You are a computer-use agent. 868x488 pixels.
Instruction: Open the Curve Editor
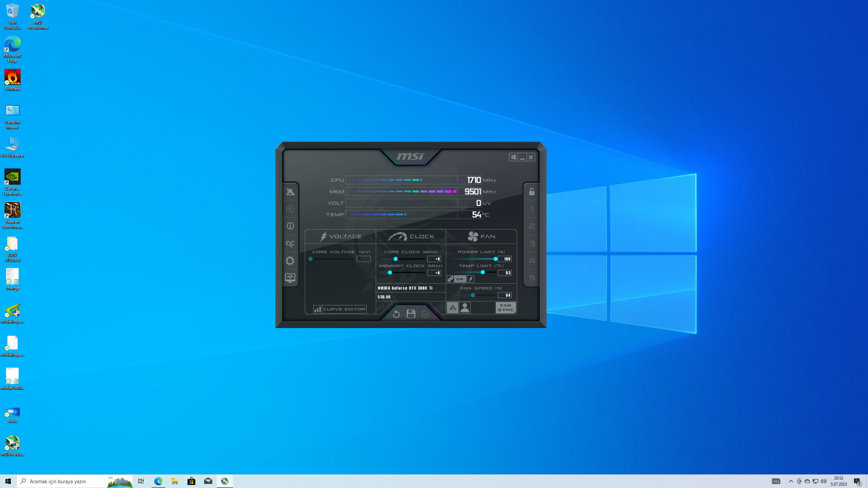pyautogui.click(x=340, y=309)
